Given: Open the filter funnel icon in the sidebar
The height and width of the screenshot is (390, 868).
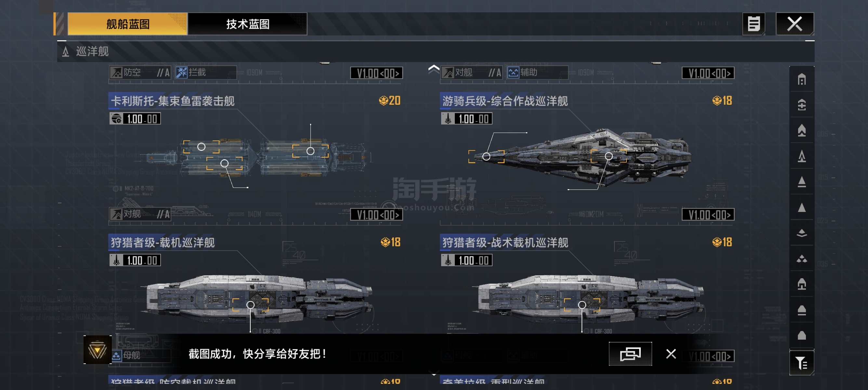Looking at the screenshot, I should [x=802, y=363].
